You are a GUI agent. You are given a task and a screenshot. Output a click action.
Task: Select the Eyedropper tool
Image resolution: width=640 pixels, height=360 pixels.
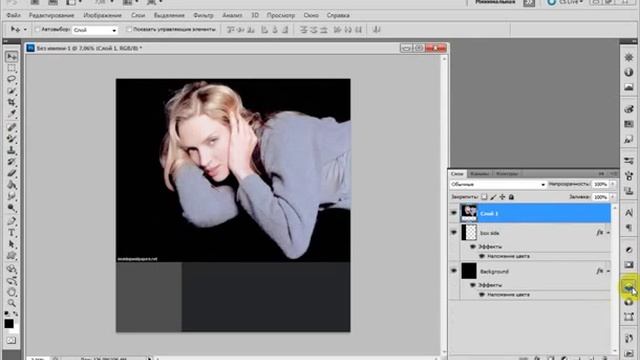tap(11, 113)
